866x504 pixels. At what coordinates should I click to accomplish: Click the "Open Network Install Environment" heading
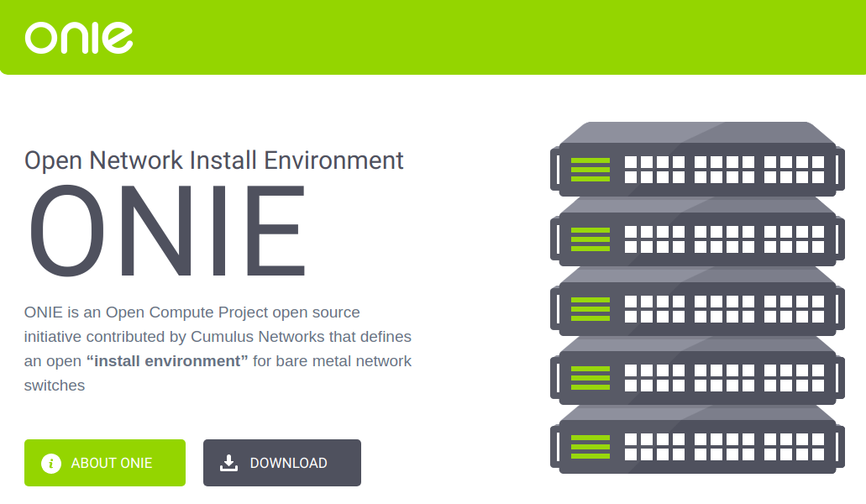pos(213,160)
